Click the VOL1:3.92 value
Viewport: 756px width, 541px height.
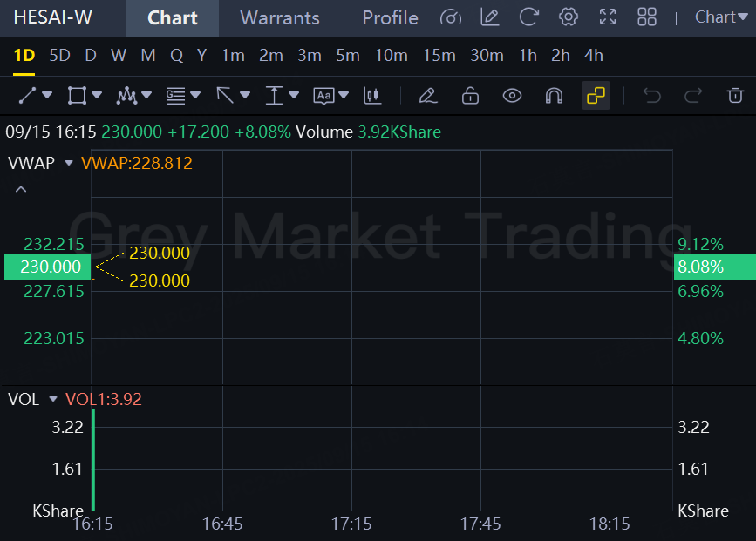(104, 399)
